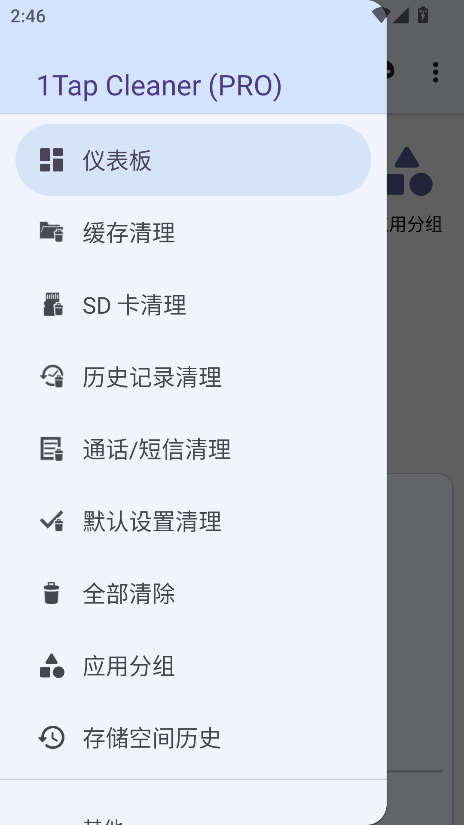Open 历史记录清理 entry
464x825 pixels.
pyautogui.click(x=193, y=377)
